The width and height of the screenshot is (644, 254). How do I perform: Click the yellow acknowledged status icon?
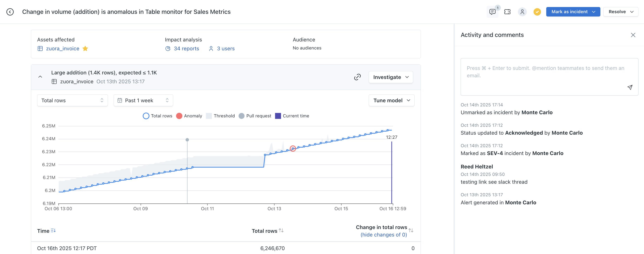537,12
